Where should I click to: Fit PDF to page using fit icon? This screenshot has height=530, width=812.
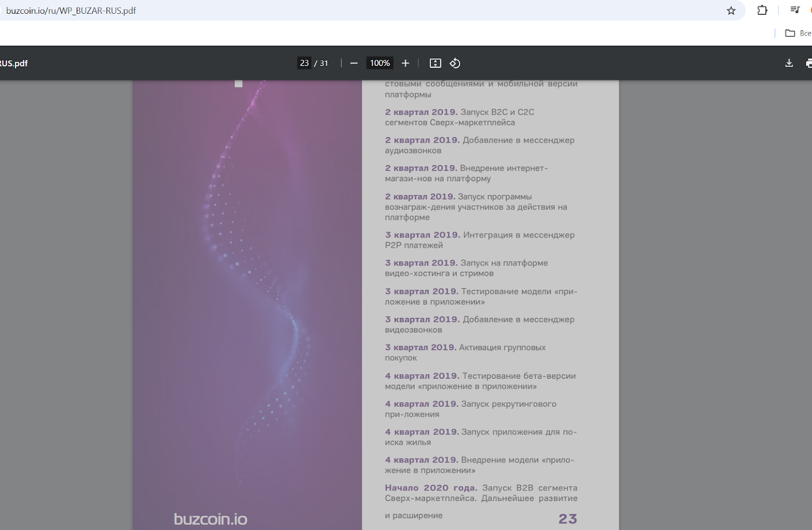click(x=435, y=63)
